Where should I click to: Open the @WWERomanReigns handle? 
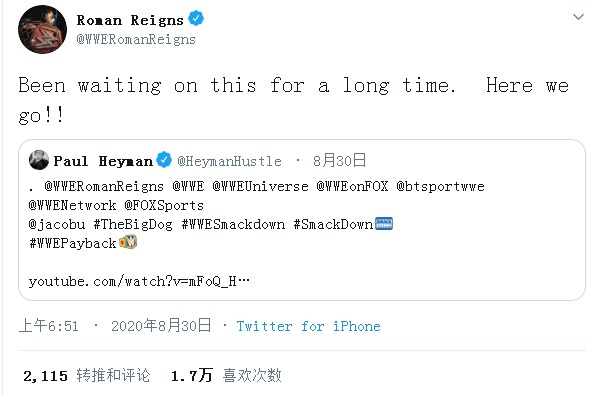136,39
